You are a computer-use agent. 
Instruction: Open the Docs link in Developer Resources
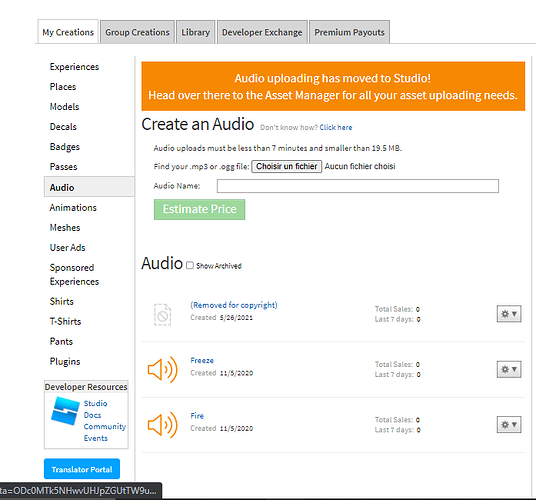point(92,415)
